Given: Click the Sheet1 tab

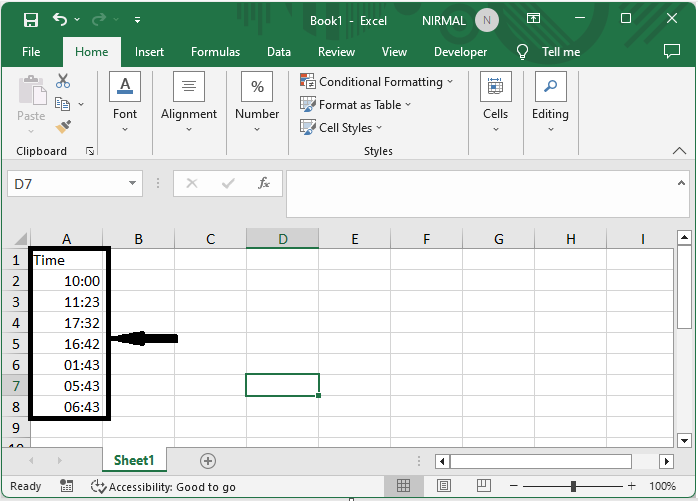Looking at the screenshot, I should pyautogui.click(x=134, y=460).
